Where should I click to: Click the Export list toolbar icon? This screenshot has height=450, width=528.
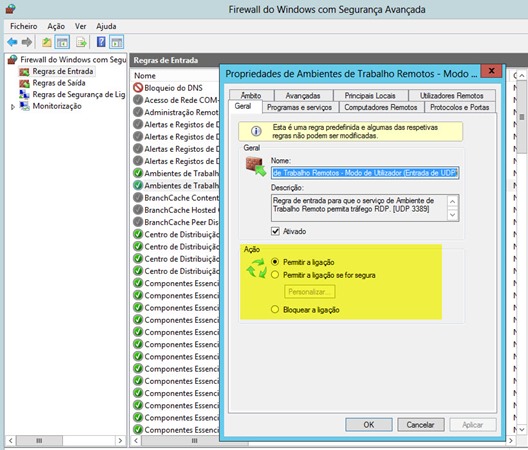(81, 42)
